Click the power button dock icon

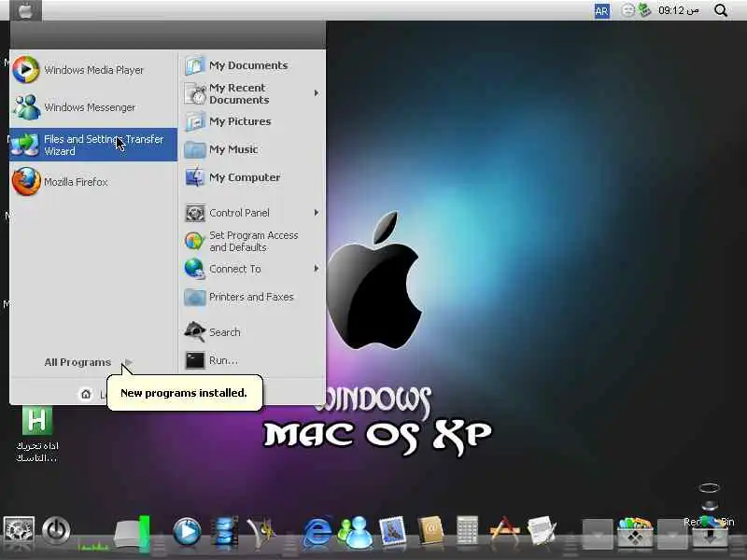click(x=56, y=530)
